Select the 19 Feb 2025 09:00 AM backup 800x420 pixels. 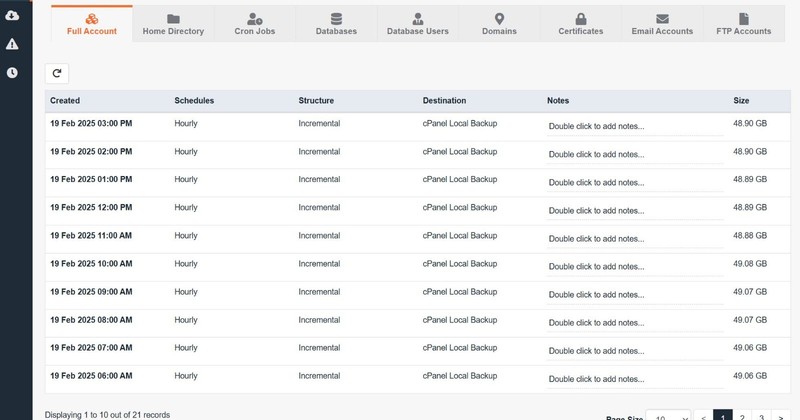(x=91, y=291)
